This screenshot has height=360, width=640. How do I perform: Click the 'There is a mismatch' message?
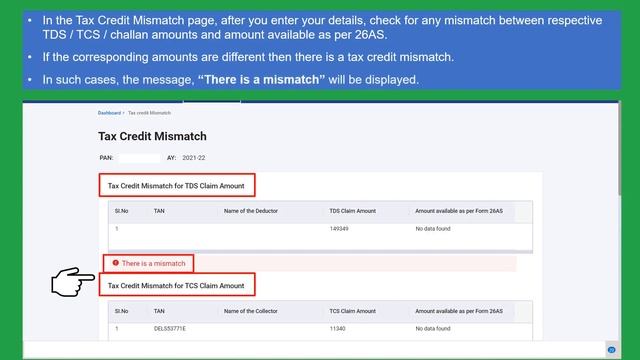coord(153,264)
